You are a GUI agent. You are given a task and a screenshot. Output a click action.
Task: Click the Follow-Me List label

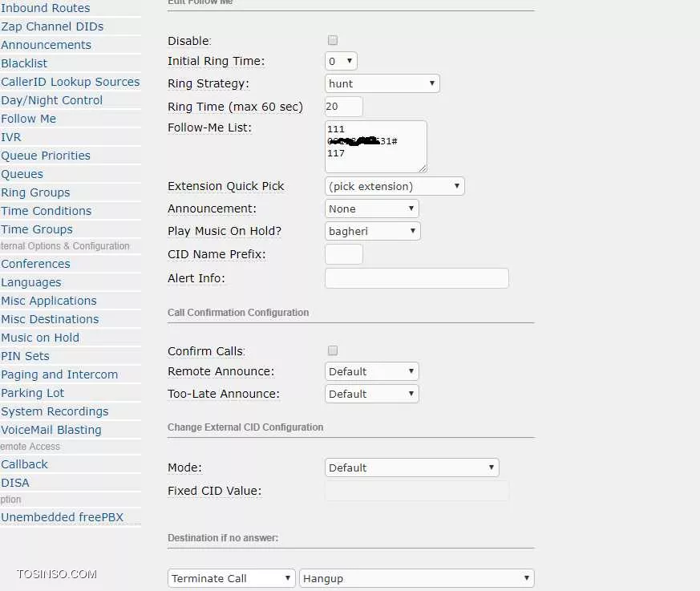(x=210, y=128)
